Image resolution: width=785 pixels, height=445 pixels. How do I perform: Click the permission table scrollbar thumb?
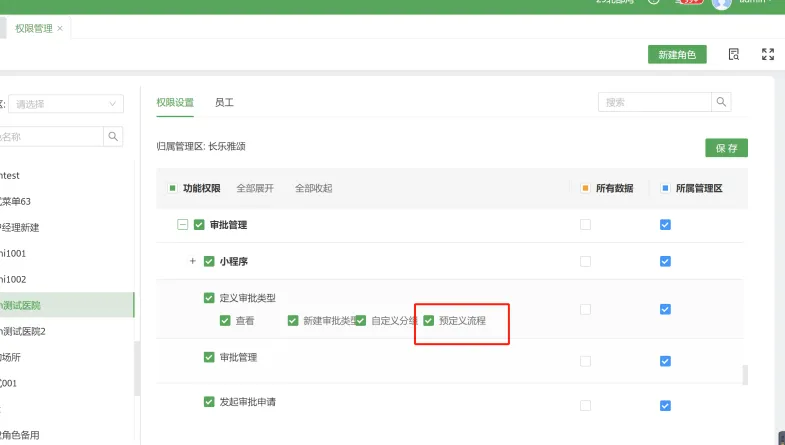point(745,374)
